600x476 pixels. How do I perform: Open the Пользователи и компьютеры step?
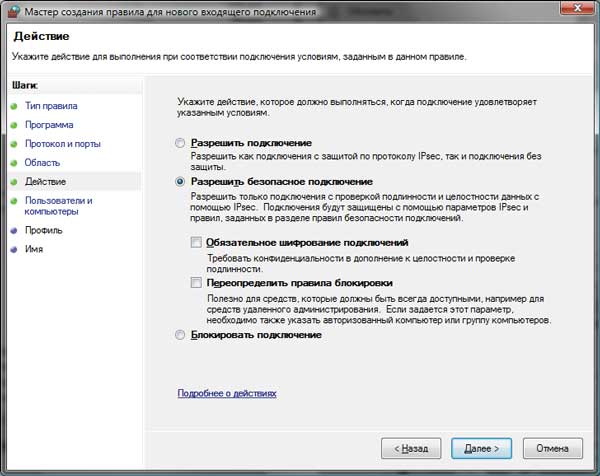click(58, 206)
